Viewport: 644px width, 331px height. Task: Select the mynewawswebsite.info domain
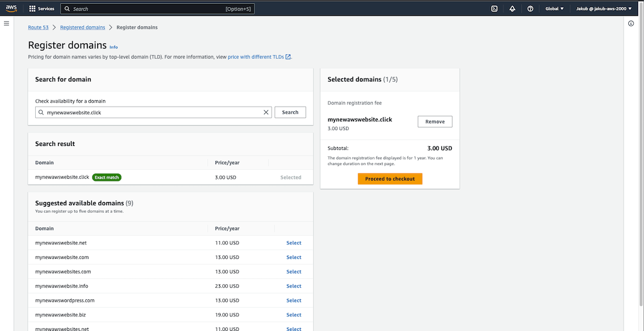293,286
